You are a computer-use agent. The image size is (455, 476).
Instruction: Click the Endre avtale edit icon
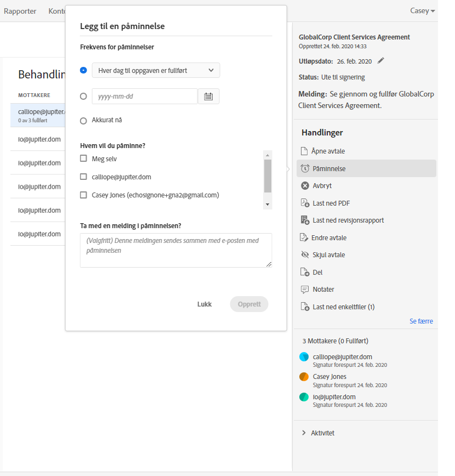[x=305, y=238]
